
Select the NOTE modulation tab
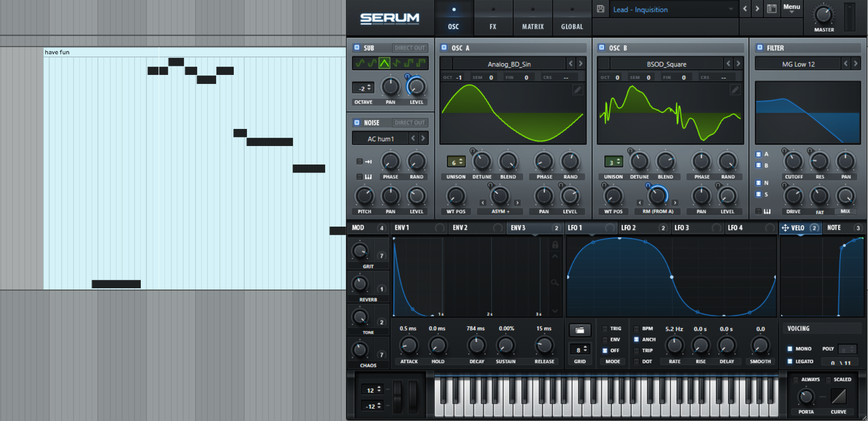point(844,228)
